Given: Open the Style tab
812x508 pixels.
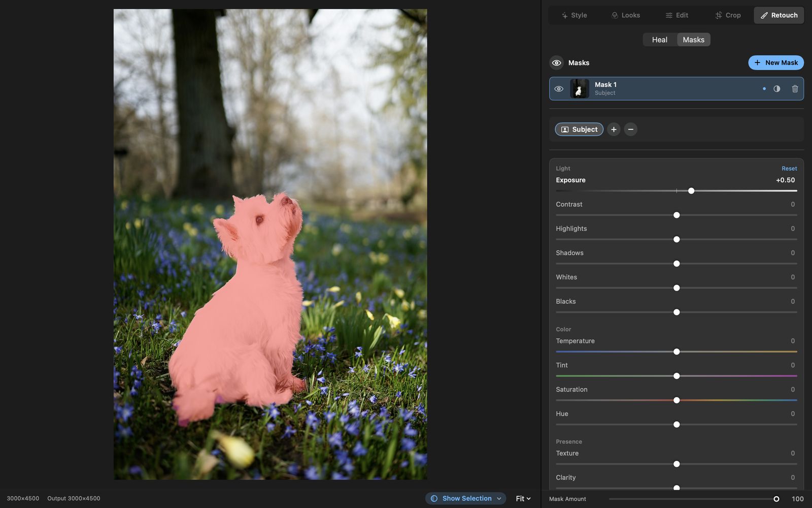Looking at the screenshot, I should 574,15.
